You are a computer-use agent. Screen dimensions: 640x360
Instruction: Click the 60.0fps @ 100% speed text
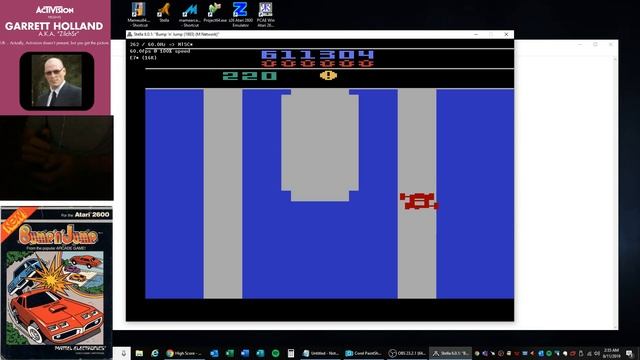click(x=160, y=51)
